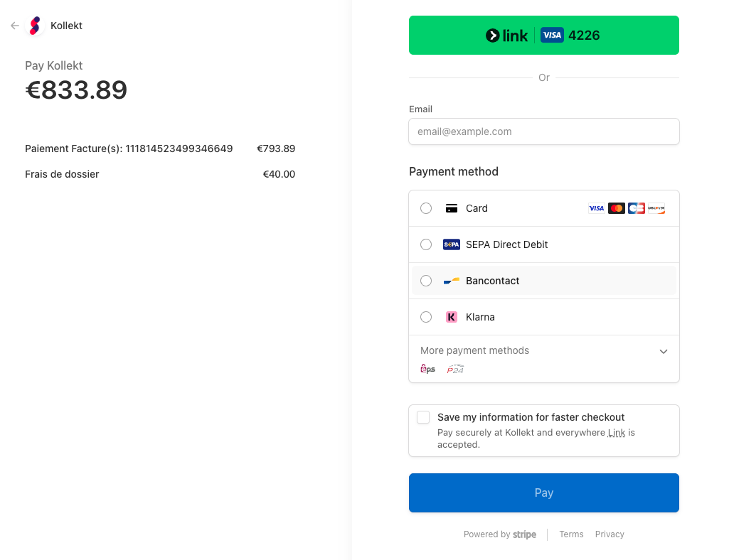This screenshot has height=560, width=729.
Task: Click the blue Pay button
Action: 543,492
